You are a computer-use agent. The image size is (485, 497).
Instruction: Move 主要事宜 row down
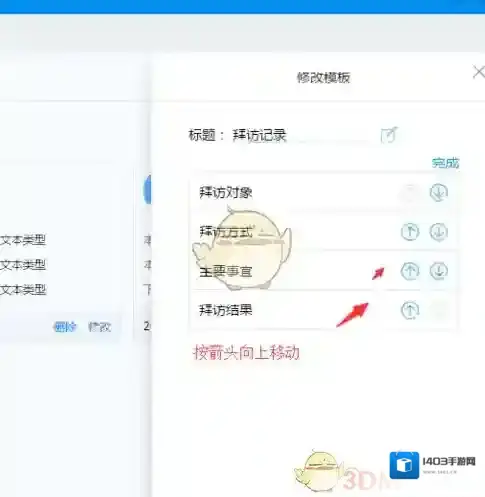click(438, 271)
